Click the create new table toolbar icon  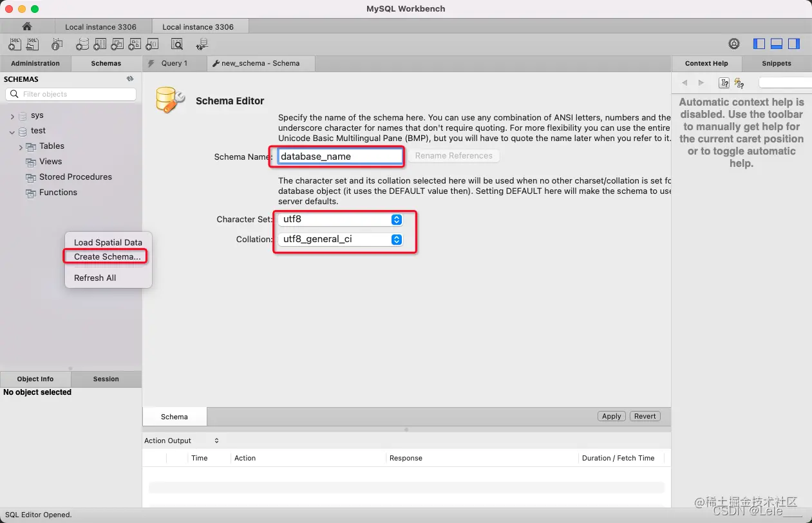[x=99, y=44]
